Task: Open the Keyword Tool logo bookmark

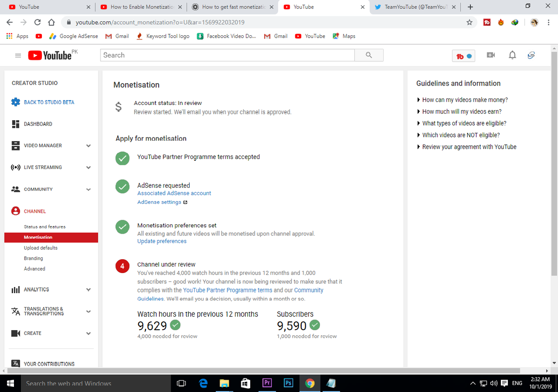Action: point(163,36)
